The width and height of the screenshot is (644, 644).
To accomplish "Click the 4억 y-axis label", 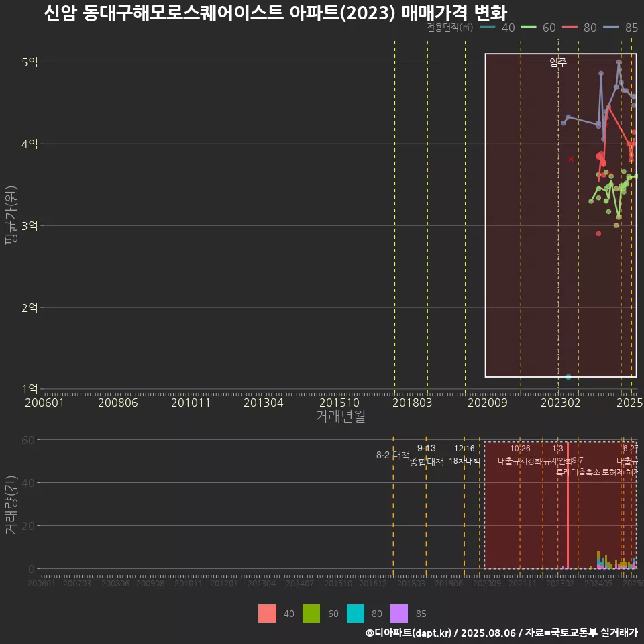I will (30, 144).
